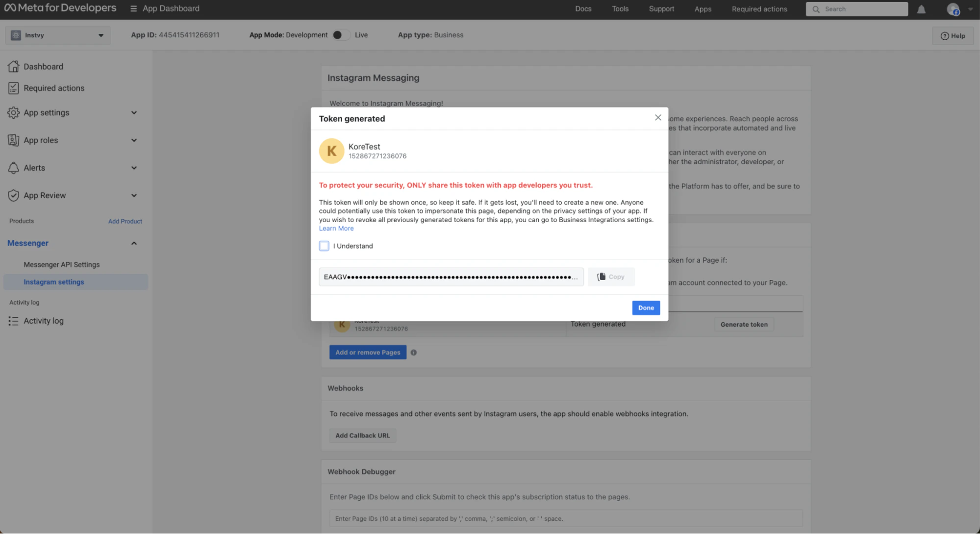Close the Token generated dialog

(658, 118)
